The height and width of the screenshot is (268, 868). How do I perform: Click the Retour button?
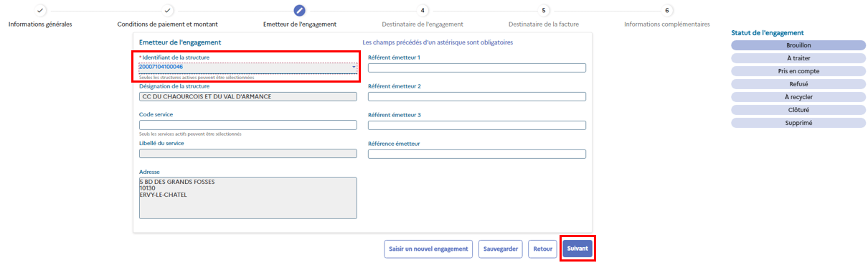543,249
